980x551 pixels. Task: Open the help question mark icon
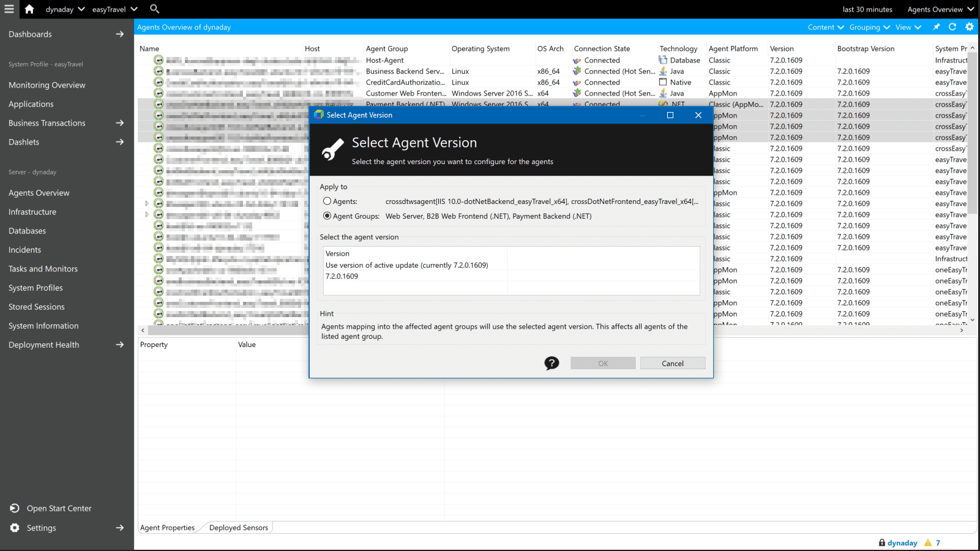tap(552, 363)
